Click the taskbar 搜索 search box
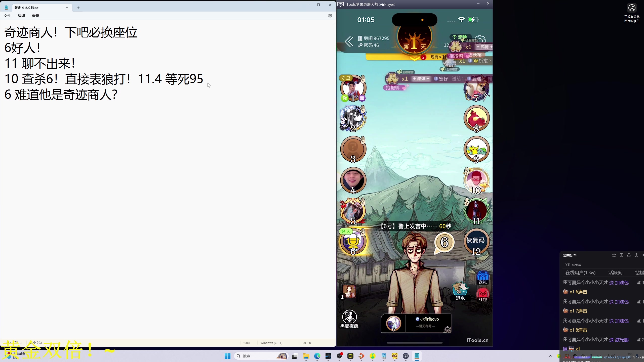644x362 pixels. 261,356
